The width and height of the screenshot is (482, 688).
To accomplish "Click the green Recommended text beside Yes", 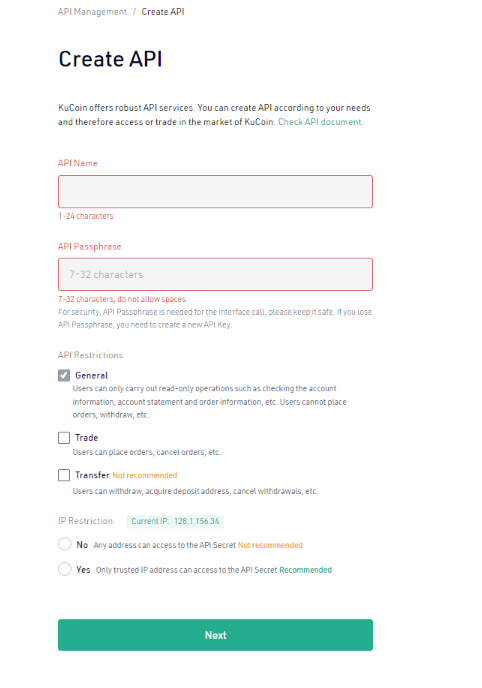I will pos(306,570).
